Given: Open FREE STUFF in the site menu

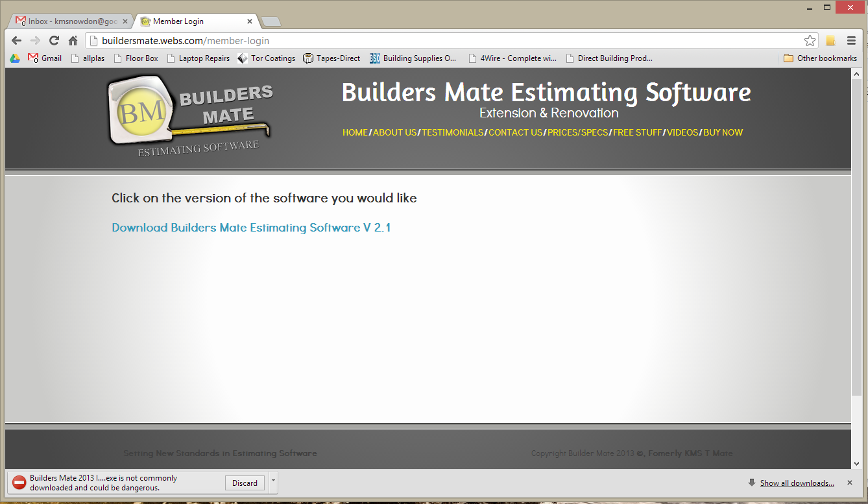Looking at the screenshot, I should (x=637, y=132).
